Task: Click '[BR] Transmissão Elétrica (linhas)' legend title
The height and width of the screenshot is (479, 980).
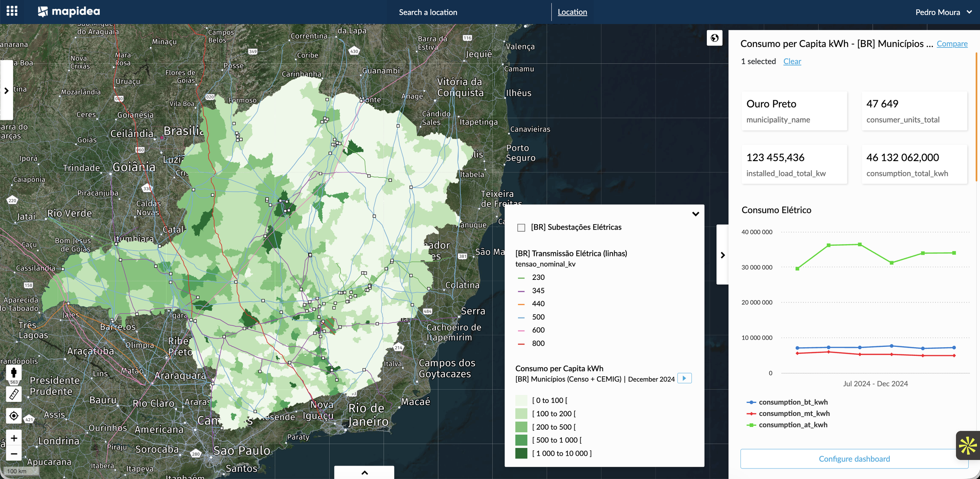Action: tap(571, 254)
